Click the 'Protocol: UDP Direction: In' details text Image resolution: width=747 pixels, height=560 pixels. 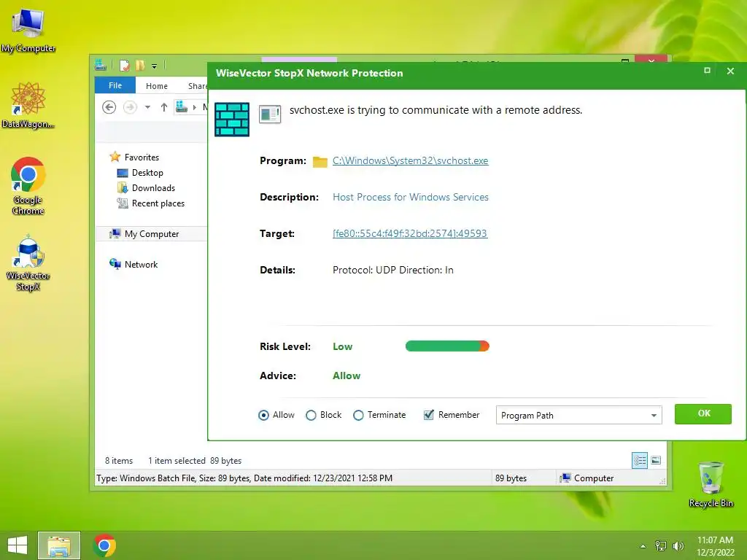click(393, 270)
